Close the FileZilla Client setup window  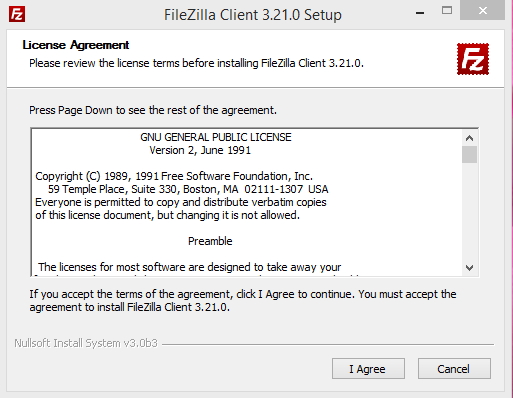click(x=482, y=10)
